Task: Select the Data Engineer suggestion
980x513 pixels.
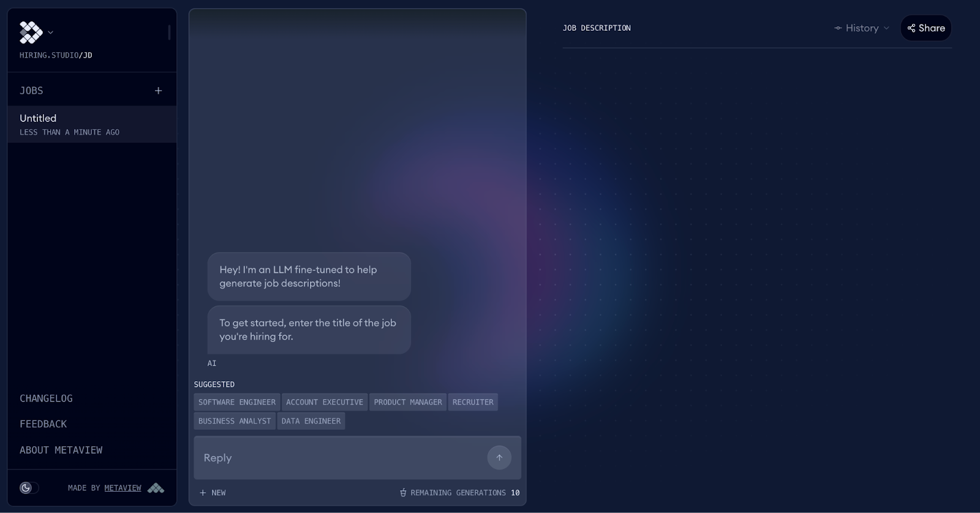Action: click(311, 421)
